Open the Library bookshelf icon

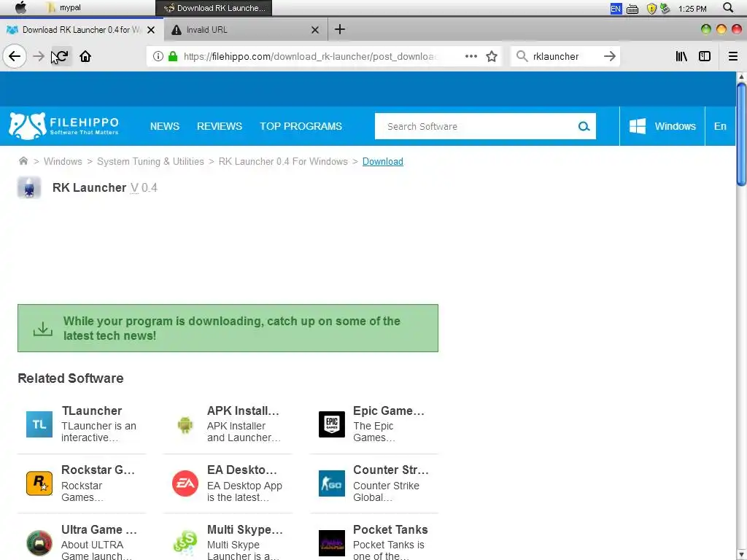point(681,56)
